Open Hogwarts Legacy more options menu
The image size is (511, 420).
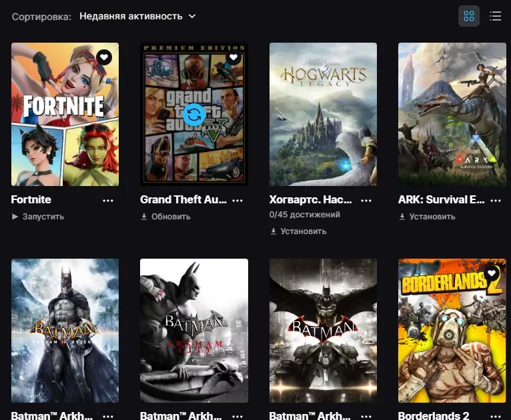366,200
